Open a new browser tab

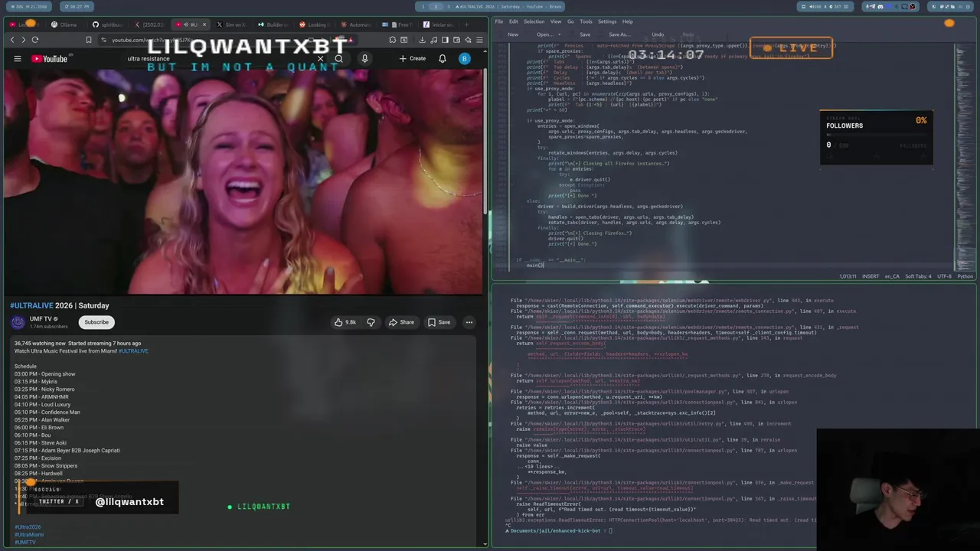pyautogui.click(x=466, y=24)
